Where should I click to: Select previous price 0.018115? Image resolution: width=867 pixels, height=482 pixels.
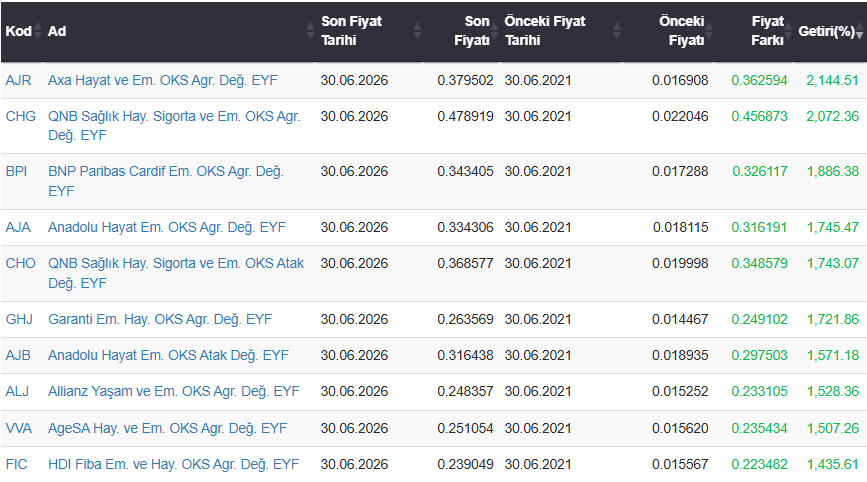(681, 227)
